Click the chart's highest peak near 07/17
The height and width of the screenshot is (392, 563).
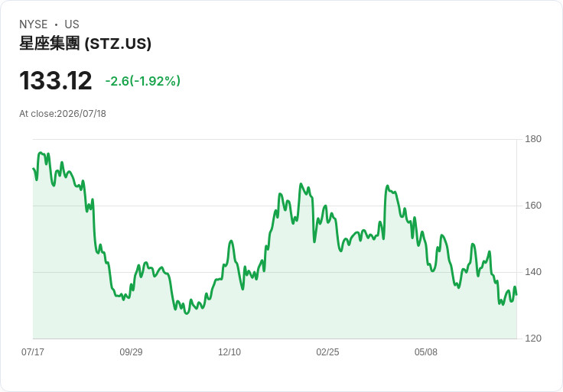click(41, 153)
